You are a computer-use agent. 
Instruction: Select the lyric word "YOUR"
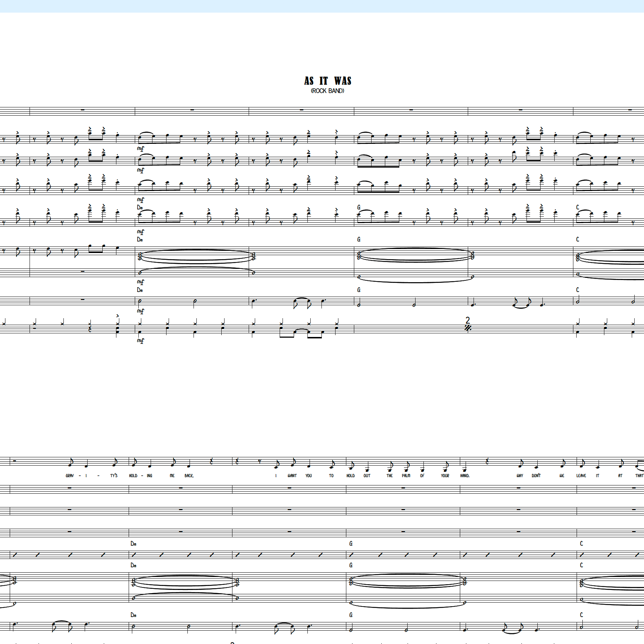445,476
